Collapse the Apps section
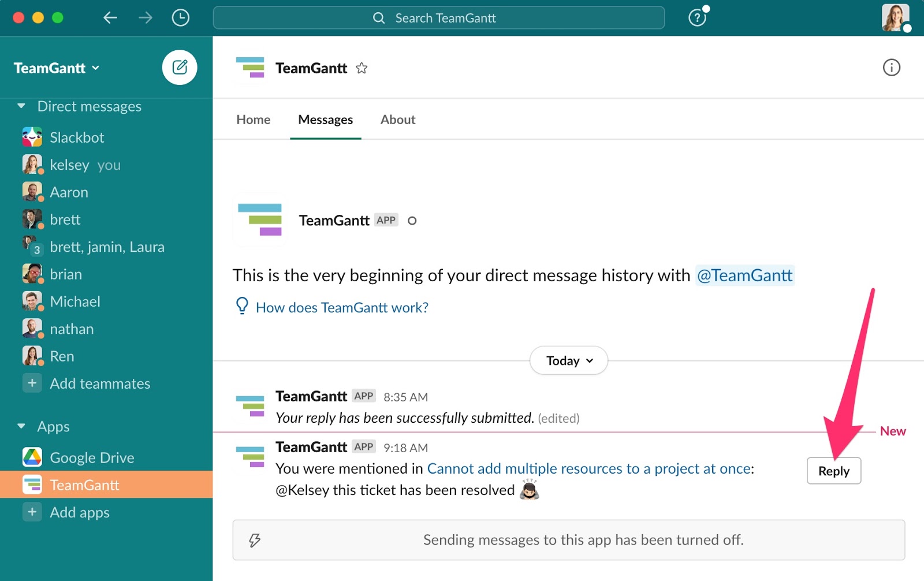Viewport: 924px width, 581px height. coord(21,426)
